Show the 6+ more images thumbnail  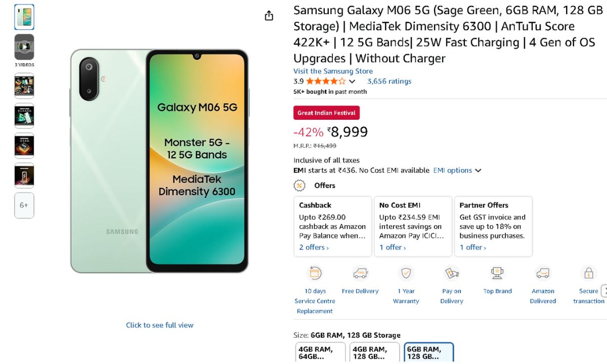tap(24, 205)
